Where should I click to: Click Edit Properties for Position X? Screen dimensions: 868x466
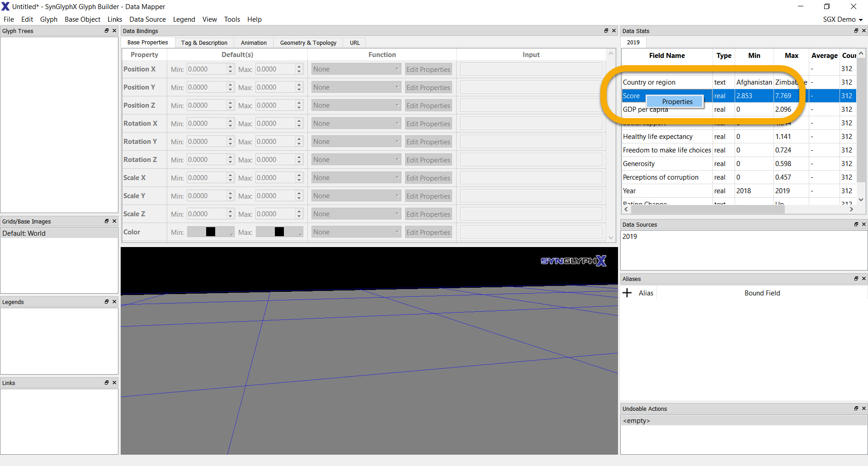[428, 69]
